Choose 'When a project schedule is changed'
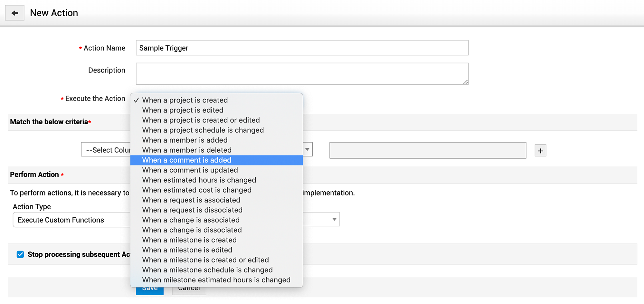This screenshot has width=644, height=304. click(203, 130)
